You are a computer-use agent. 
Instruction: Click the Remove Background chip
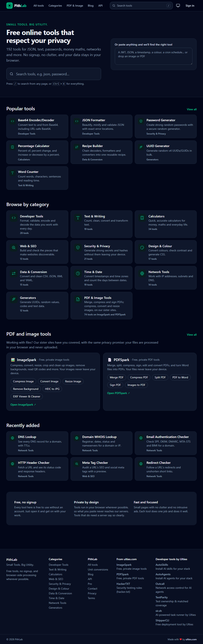26,389
